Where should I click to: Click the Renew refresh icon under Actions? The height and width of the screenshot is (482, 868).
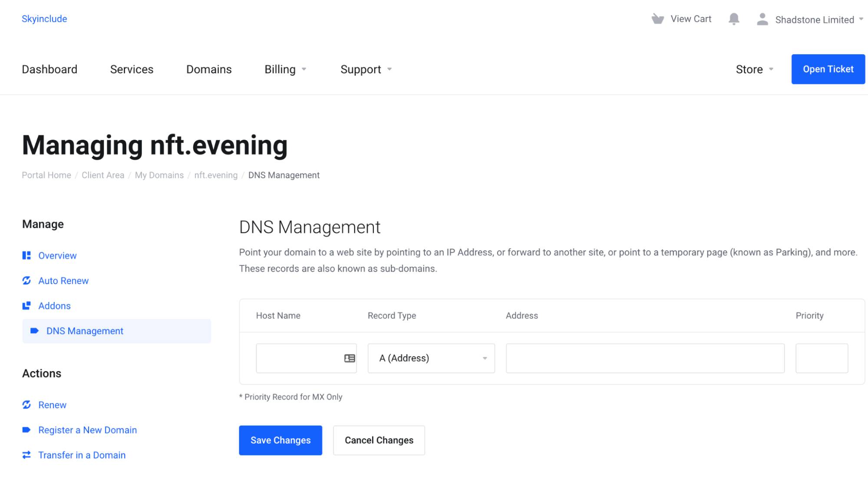point(26,405)
